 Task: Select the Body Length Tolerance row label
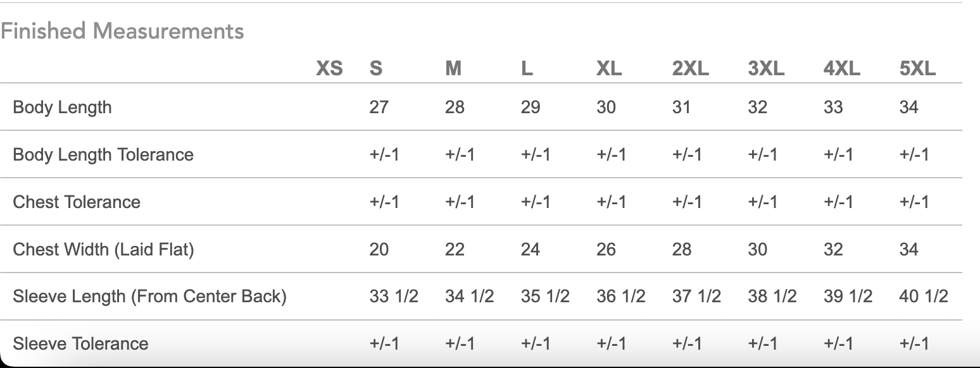(103, 154)
